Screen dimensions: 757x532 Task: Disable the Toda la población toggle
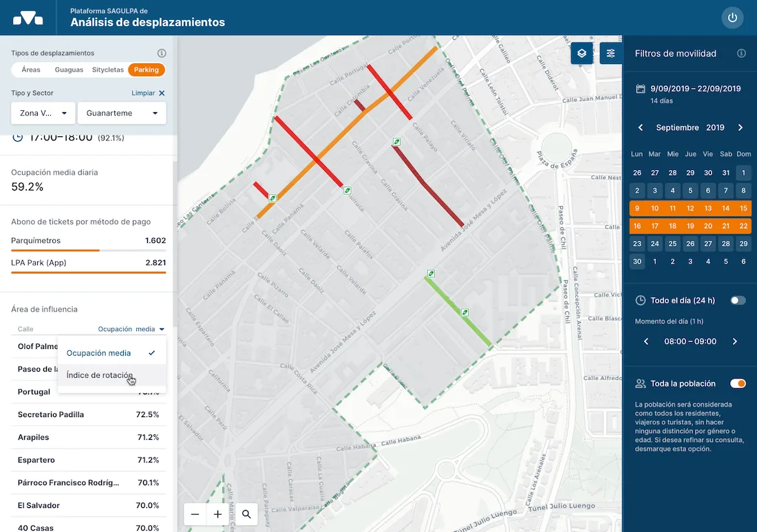[x=738, y=383]
